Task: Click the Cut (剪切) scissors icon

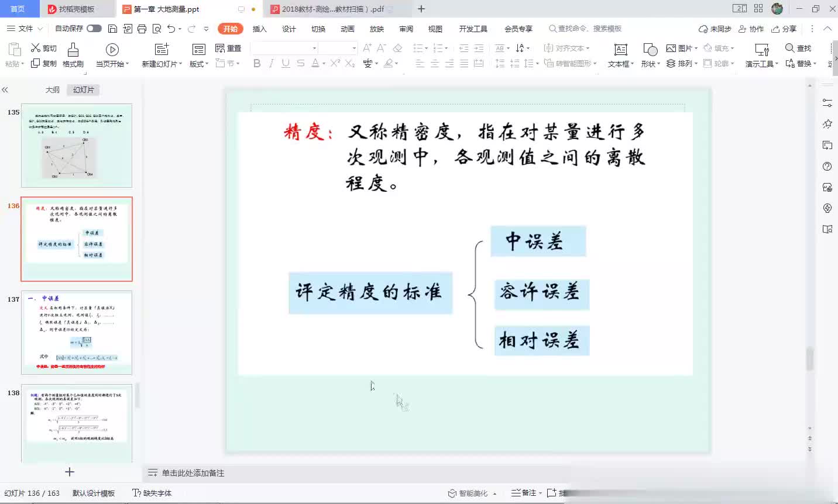Action: 36,48
